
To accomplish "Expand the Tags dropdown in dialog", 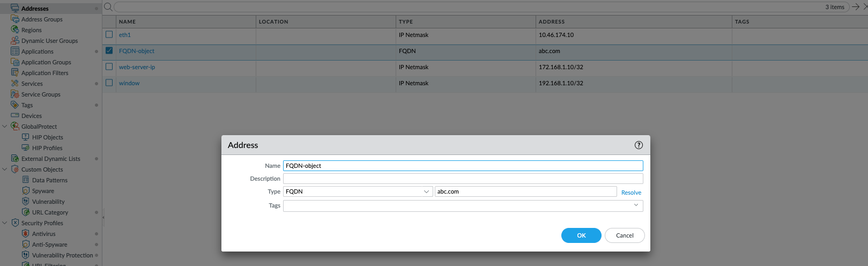I will [x=636, y=205].
